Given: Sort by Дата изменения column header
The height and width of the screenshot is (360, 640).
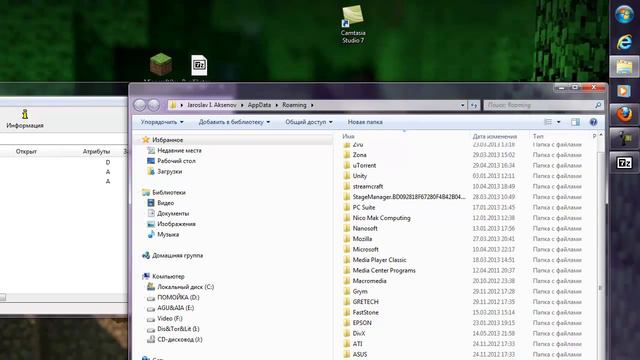Looking at the screenshot, I should [x=495, y=136].
